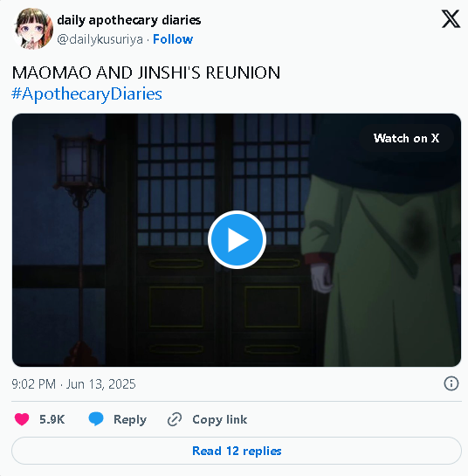Follow the @dailykusuriya account
The width and height of the screenshot is (468, 476).
tap(173, 39)
